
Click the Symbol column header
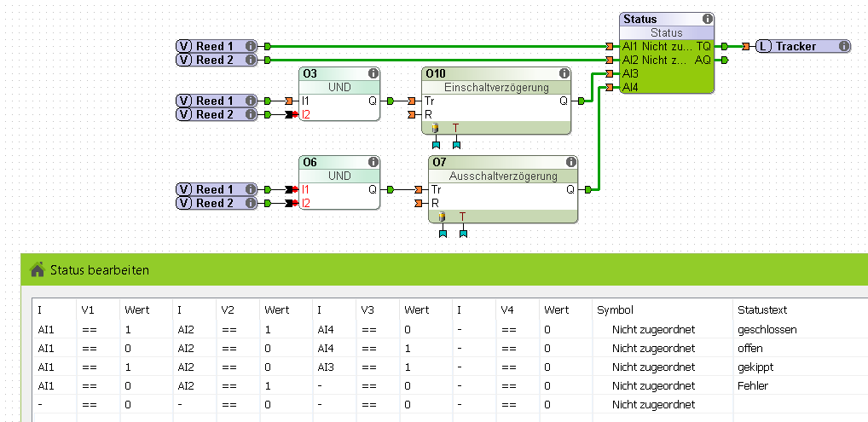coord(615,310)
